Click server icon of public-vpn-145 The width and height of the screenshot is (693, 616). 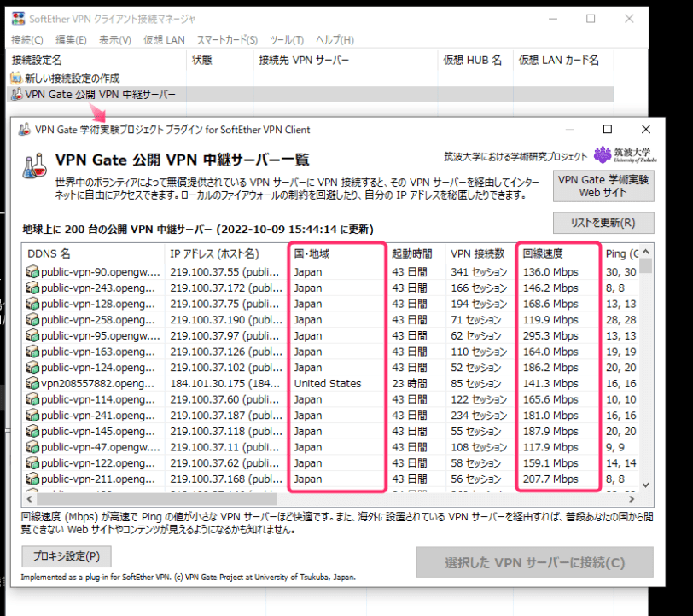click(x=32, y=431)
